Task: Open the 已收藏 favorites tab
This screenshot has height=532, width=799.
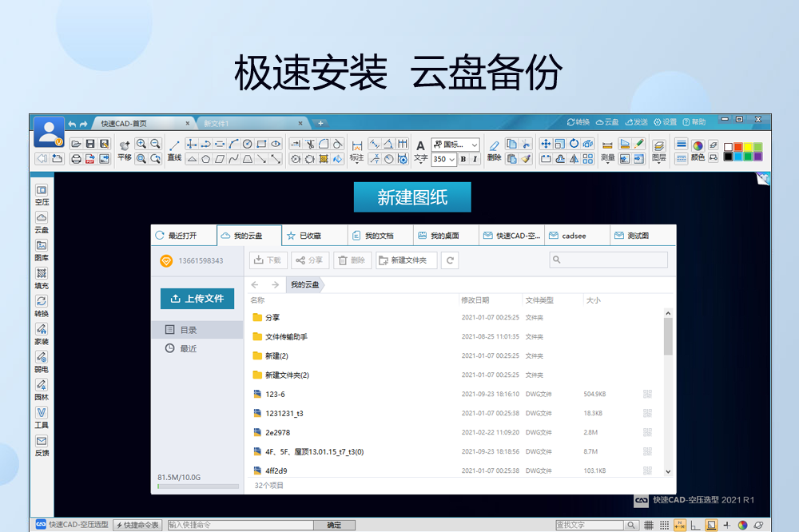Action: click(x=315, y=236)
